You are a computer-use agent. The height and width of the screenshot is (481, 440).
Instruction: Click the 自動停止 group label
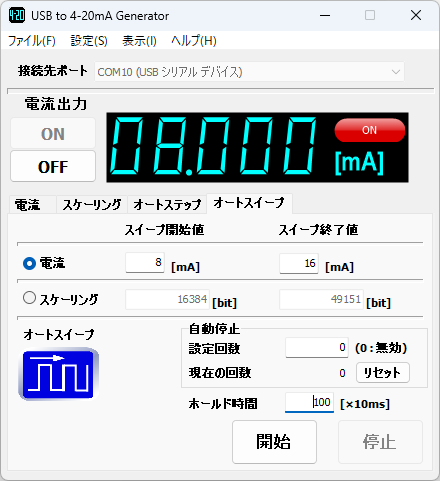pyautogui.click(x=214, y=329)
